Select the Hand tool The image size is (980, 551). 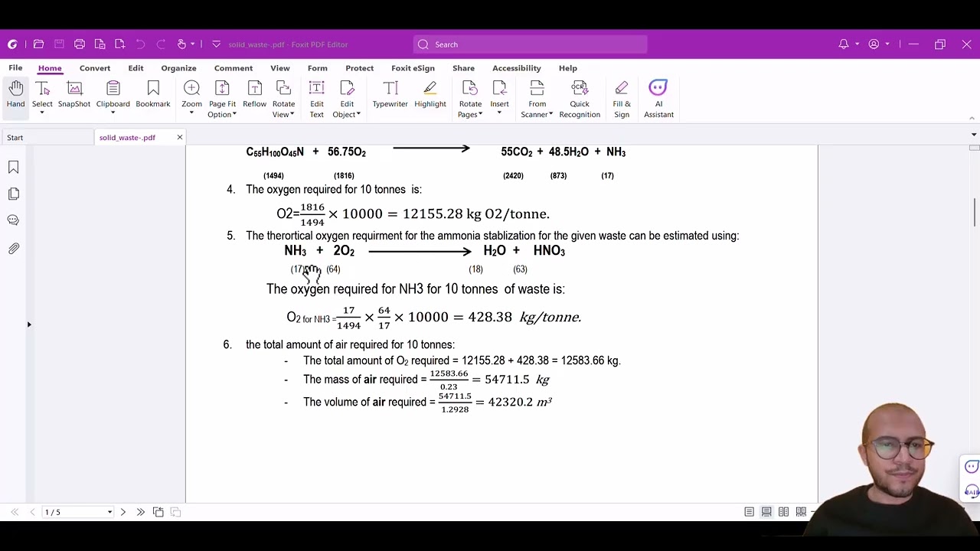point(15,95)
